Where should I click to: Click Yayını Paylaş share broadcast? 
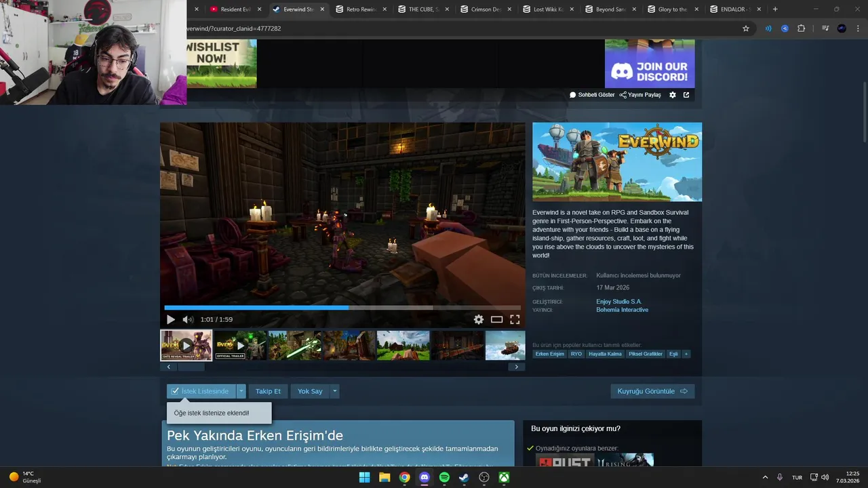coord(640,95)
